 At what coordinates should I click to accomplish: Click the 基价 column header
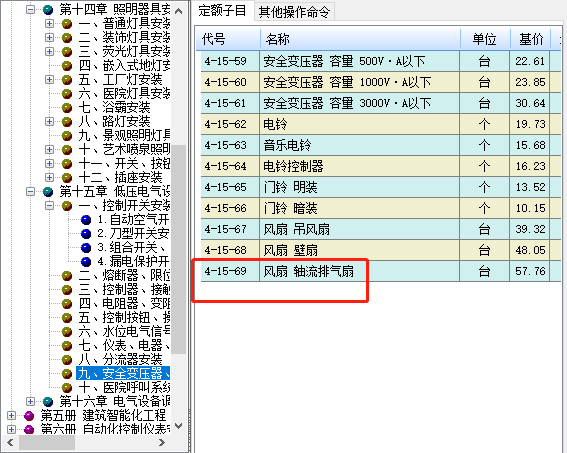click(530, 39)
